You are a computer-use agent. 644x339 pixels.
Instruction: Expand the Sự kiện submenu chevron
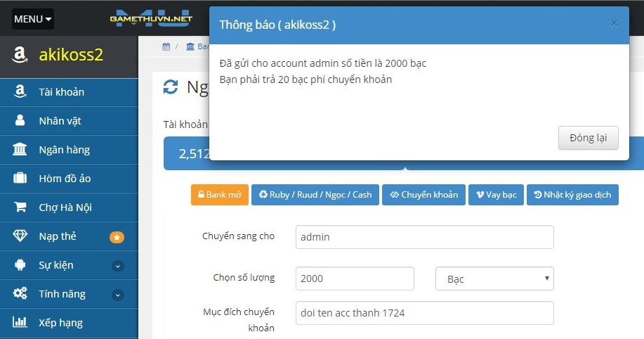pyautogui.click(x=117, y=266)
